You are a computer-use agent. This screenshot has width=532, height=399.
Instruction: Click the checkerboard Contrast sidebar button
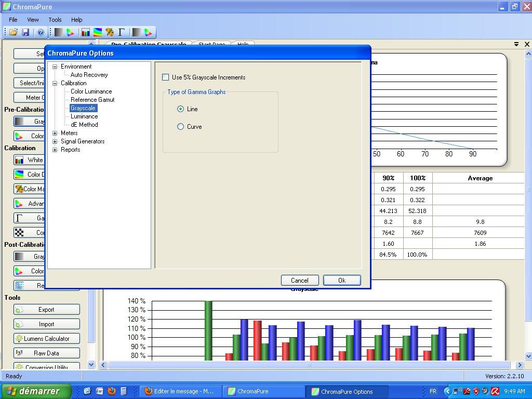(29, 232)
